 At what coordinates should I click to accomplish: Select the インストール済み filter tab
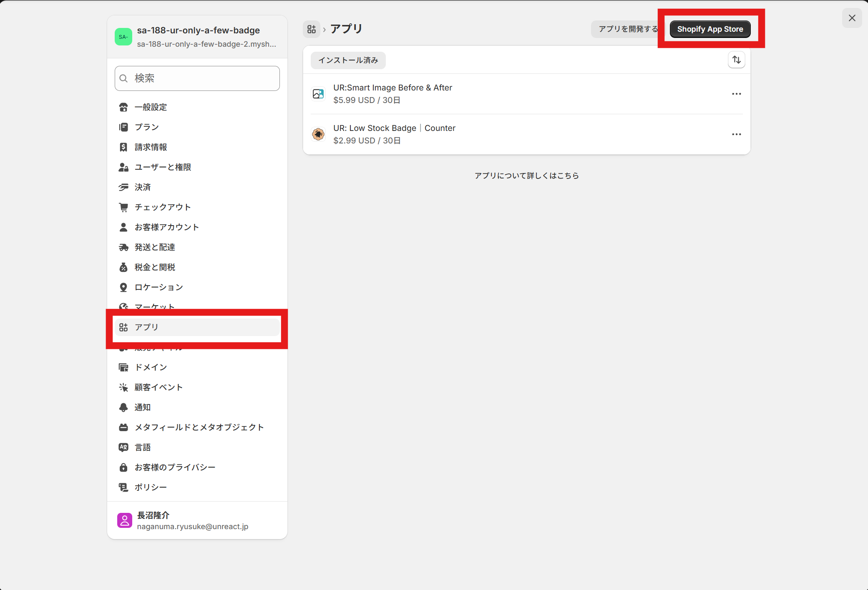point(348,60)
